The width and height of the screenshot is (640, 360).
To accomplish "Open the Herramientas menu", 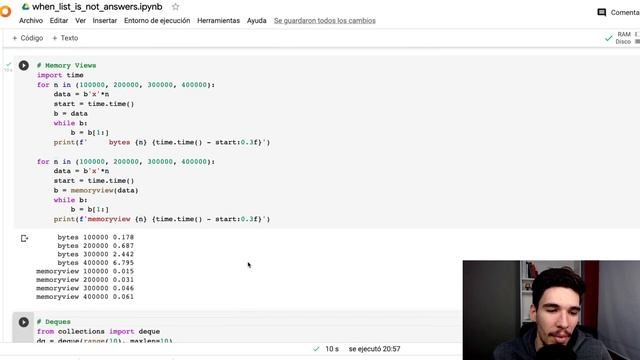I will tap(218, 20).
